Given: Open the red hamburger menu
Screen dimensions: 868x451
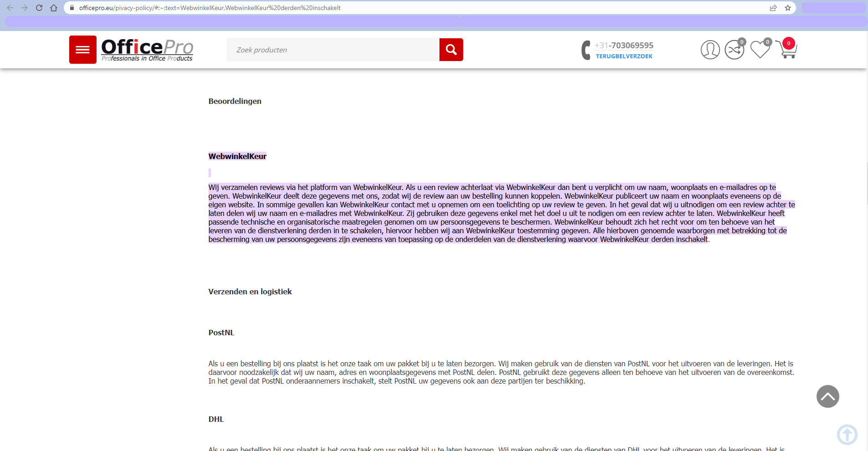Looking at the screenshot, I should pos(82,50).
